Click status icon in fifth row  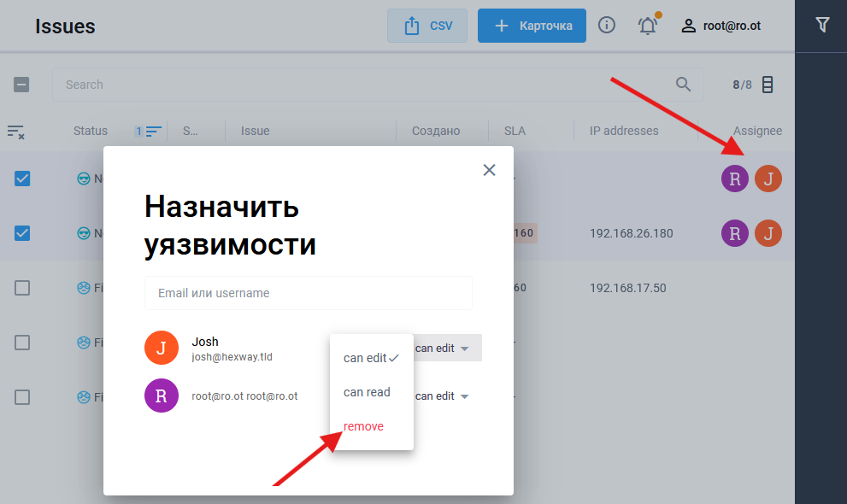coord(84,398)
